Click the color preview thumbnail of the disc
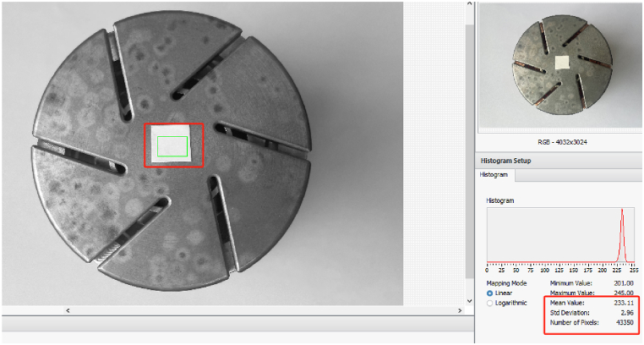The height and width of the screenshot is (345, 644). (x=560, y=66)
